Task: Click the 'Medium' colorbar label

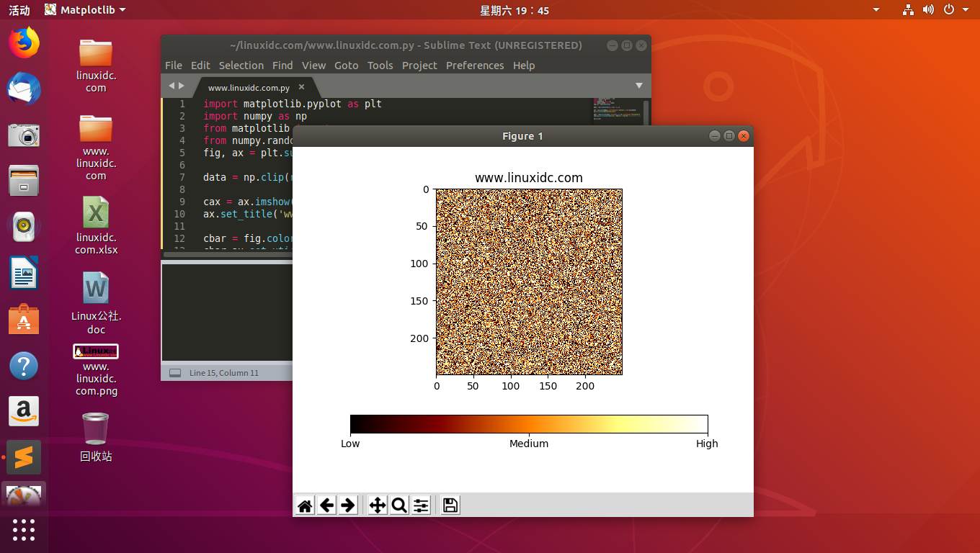Action: click(x=529, y=444)
